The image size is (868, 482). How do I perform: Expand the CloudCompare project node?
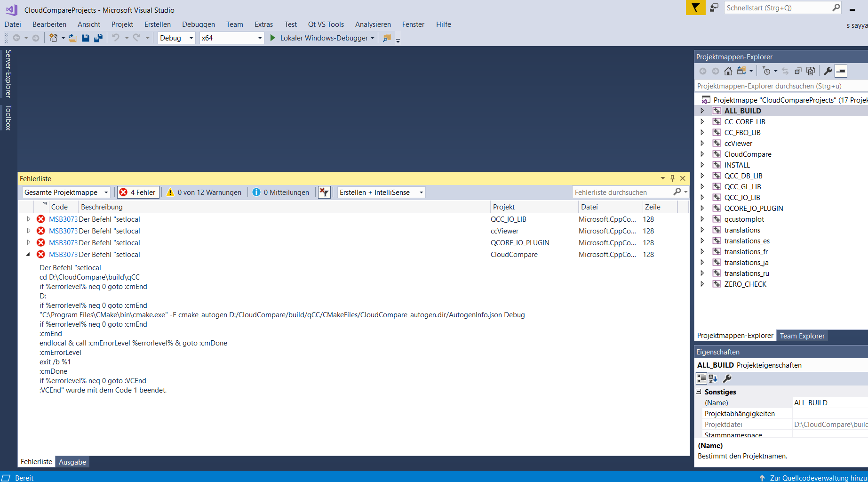[702, 154]
